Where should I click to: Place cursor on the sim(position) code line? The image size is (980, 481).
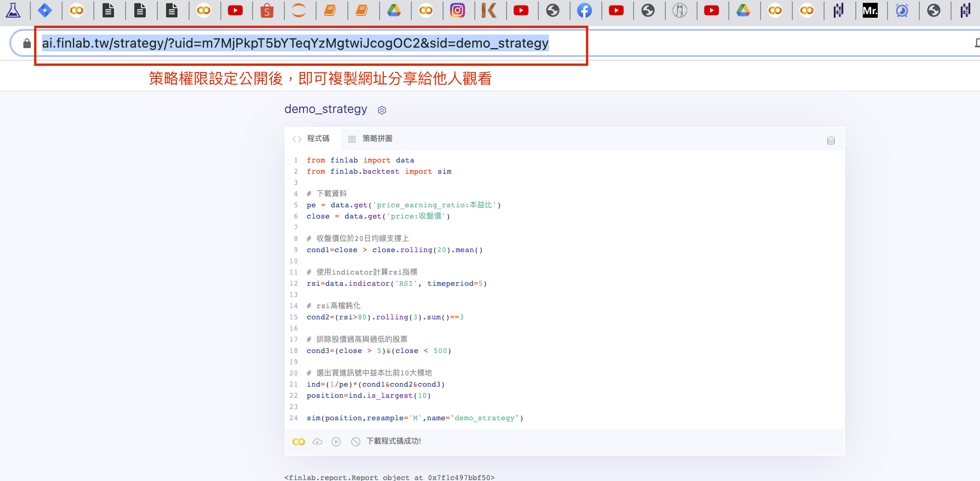tap(415, 418)
